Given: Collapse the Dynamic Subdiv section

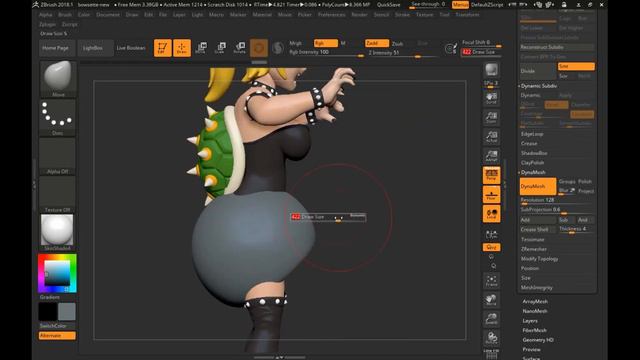Looking at the screenshot, I should (x=539, y=86).
